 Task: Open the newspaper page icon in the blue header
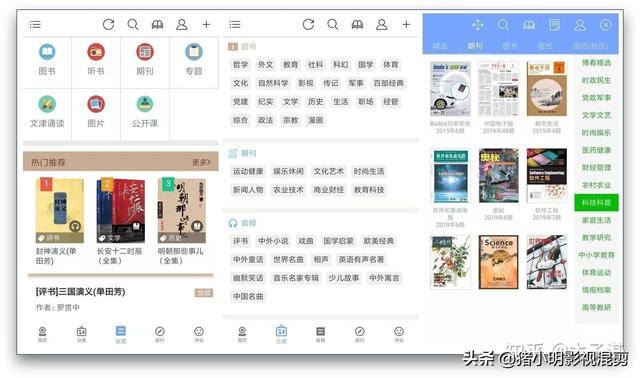click(554, 25)
